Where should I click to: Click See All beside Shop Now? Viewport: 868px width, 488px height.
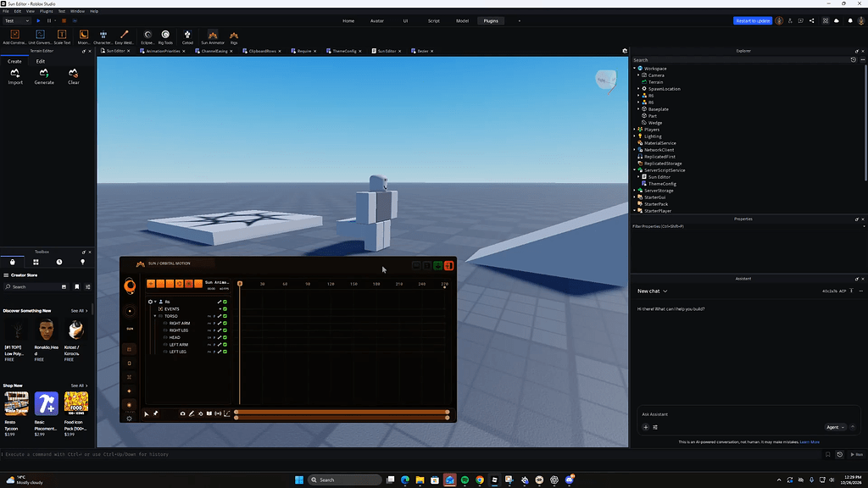click(79, 385)
